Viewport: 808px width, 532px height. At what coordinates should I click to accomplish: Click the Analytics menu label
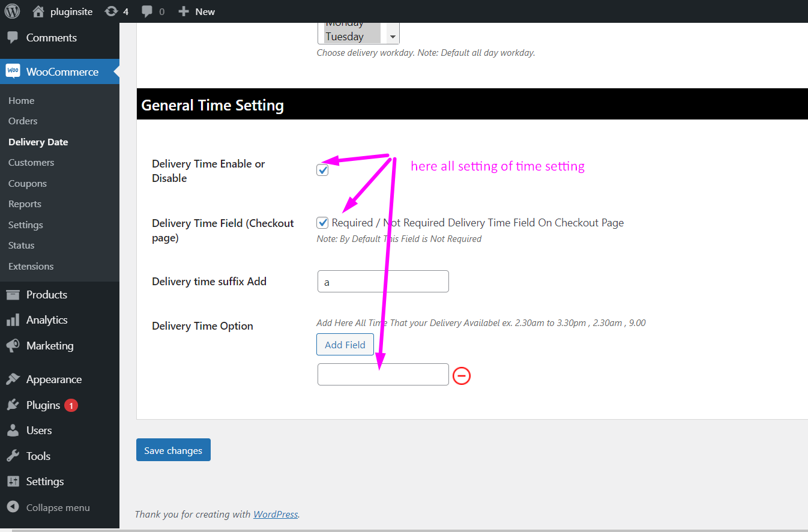click(47, 320)
